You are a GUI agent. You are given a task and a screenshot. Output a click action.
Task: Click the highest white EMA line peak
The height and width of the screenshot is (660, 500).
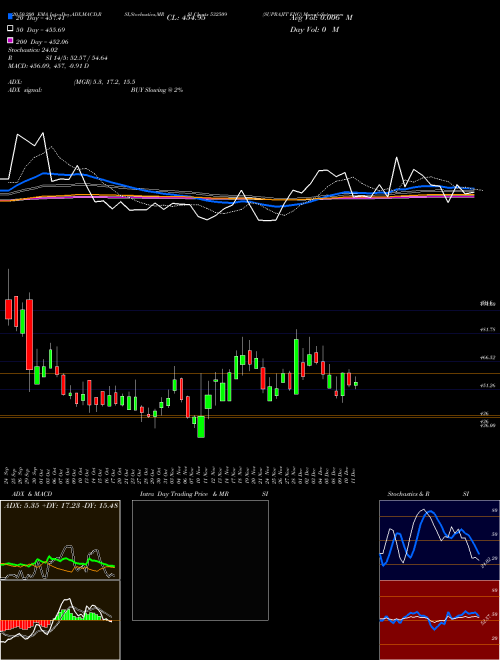(43, 133)
